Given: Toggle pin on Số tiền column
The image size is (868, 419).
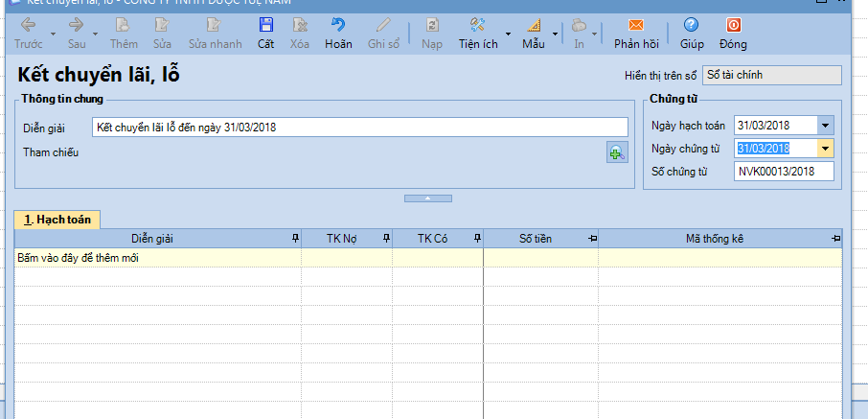Looking at the screenshot, I should coord(592,239).
